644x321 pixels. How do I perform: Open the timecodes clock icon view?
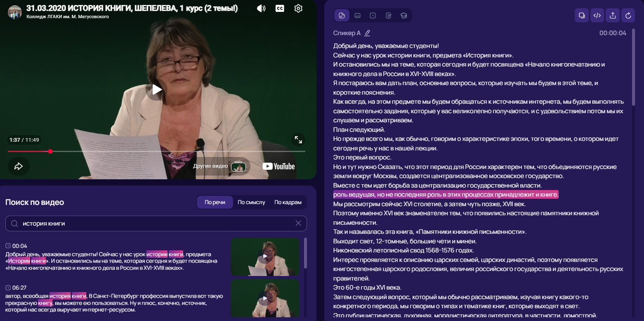[x=373, y=16]
